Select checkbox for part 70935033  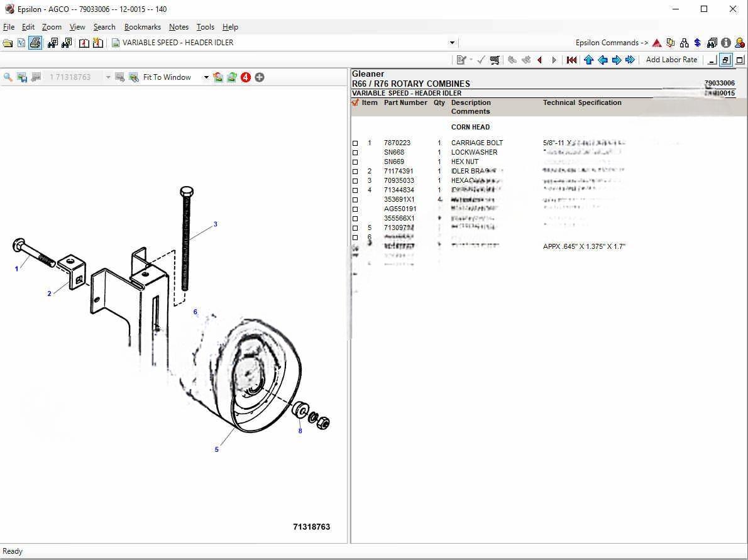[x=355, y=181]
